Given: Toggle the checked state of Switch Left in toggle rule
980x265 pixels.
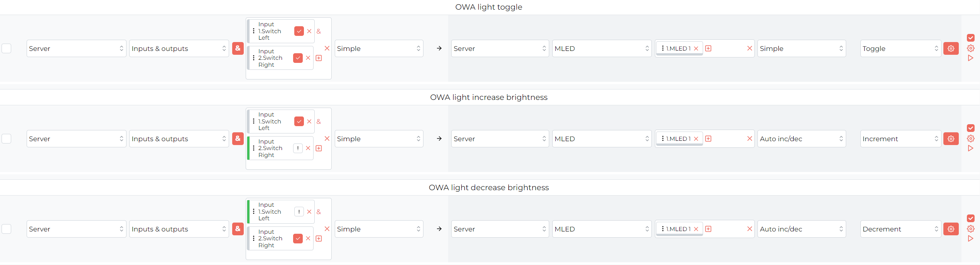Looking at the screenshot, I should [299, 31].
